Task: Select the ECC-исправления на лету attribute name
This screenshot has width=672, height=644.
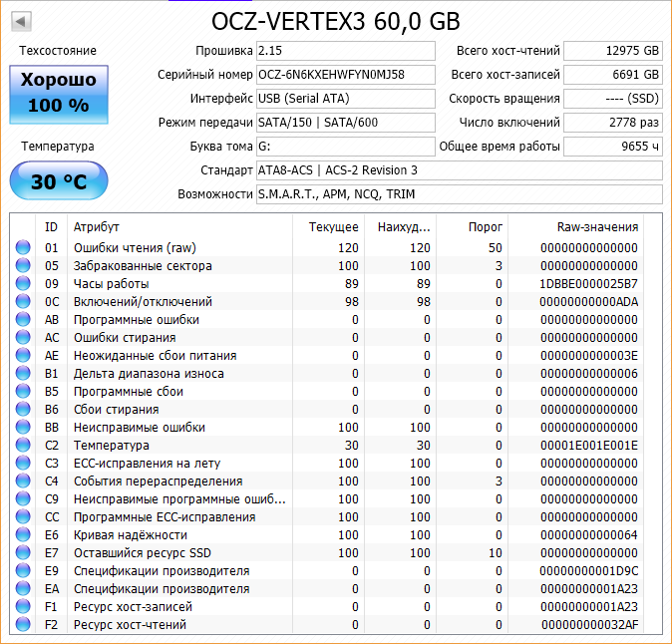Action: point(147,464)
